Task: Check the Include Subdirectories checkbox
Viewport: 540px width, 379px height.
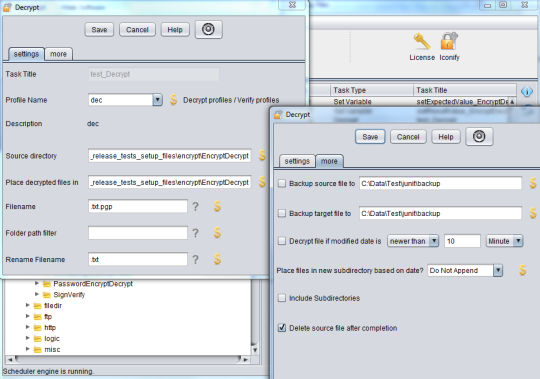Action: [x=282, y=298]
